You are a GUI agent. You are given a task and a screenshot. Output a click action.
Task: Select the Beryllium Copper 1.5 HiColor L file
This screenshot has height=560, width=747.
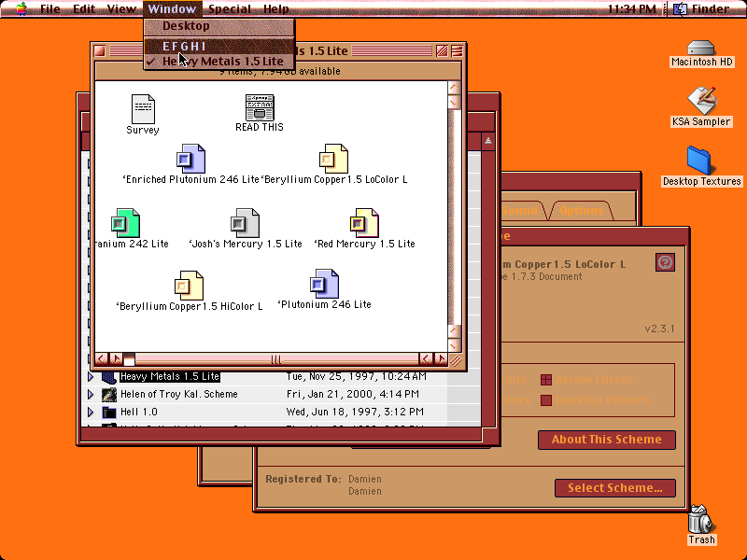[x=190, y=286]
